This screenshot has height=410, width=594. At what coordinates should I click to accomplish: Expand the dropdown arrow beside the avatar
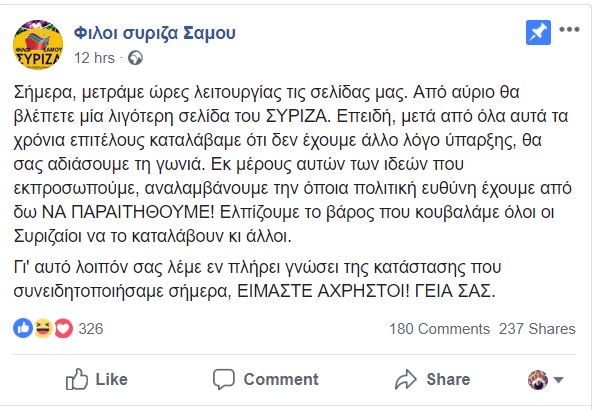tap(558, 379)
